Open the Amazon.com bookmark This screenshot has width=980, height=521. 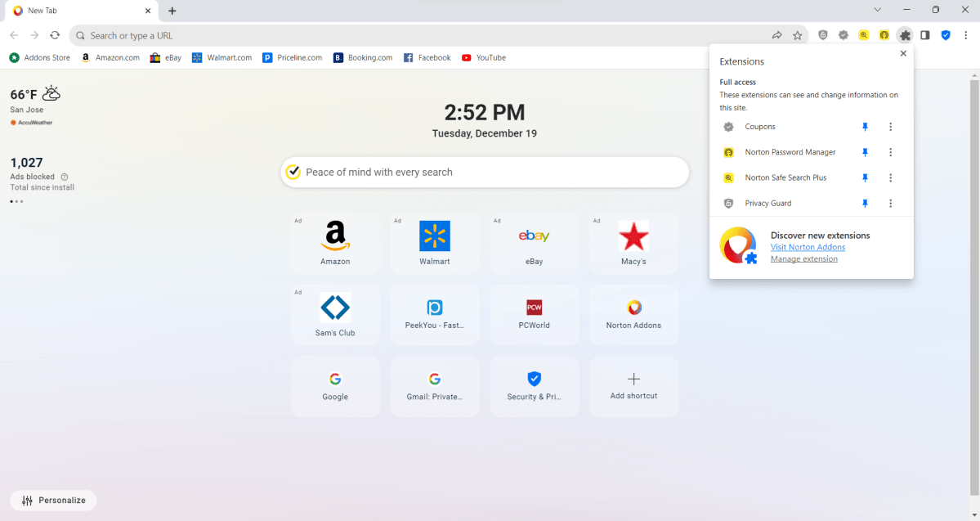click(x=110, y=57)
